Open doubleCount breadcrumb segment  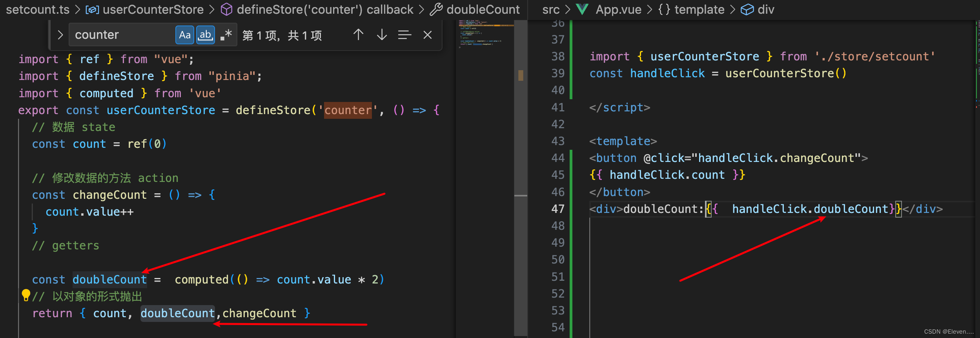pos(483,9)
